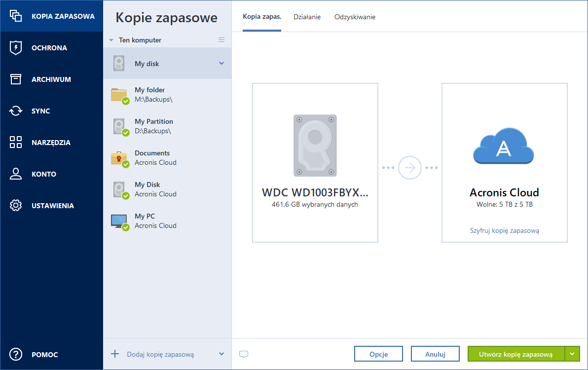Screen dimensions: 588x370
Task: Open Ustawienia gear icon
Action: pyautogui.click(x=16, y=206)
